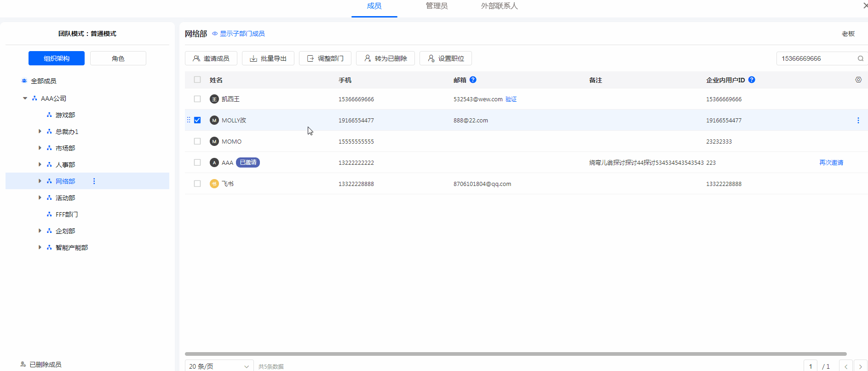868x371 pixels.
Task: Open 网络部 department options menu
Action: coord(94,181)
